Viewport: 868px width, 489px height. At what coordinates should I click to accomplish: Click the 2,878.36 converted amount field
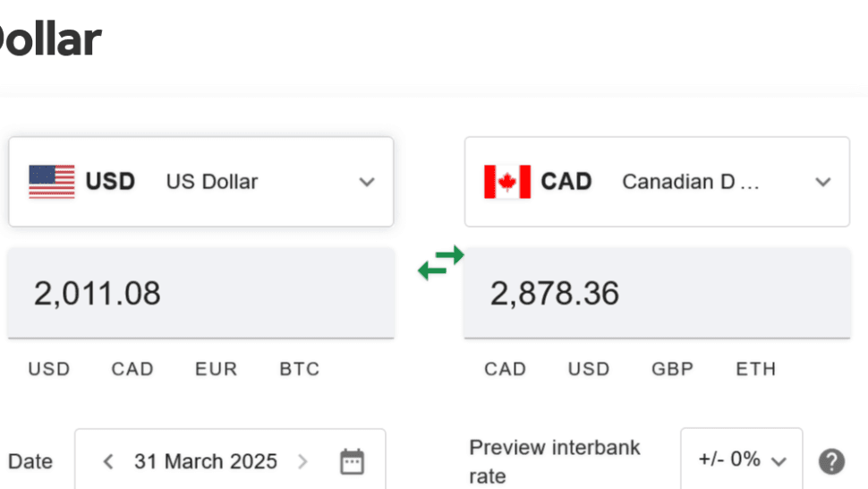point(657,294)
